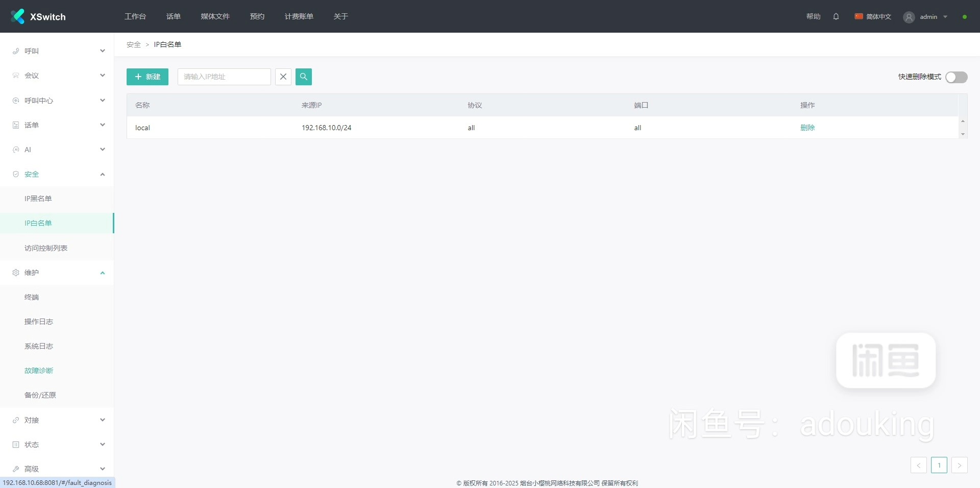
Task: Switch language via 简体中文
Action: point(879,17)
